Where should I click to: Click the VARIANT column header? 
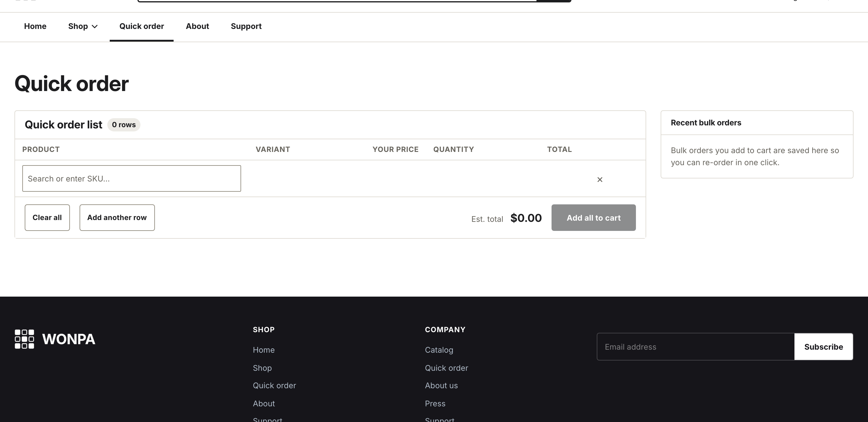point(272,150)
